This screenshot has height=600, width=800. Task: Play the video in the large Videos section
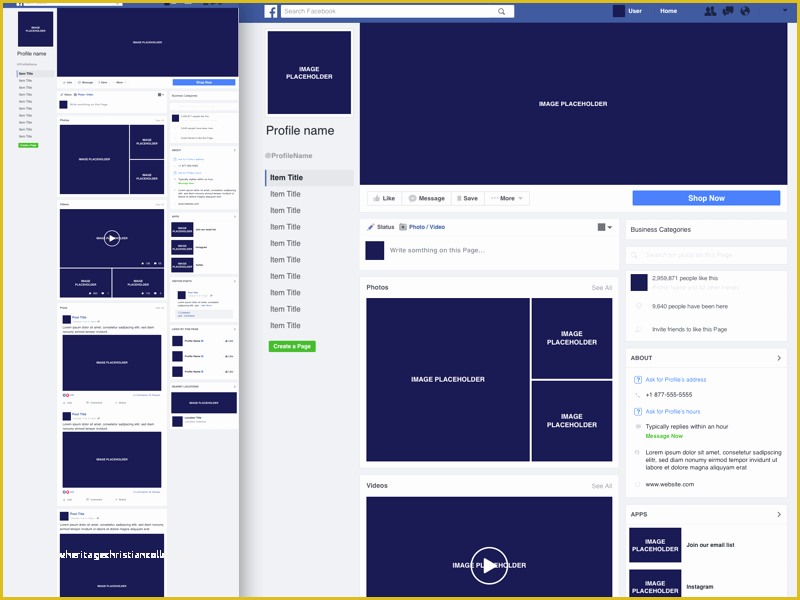(x=489, y=565)
